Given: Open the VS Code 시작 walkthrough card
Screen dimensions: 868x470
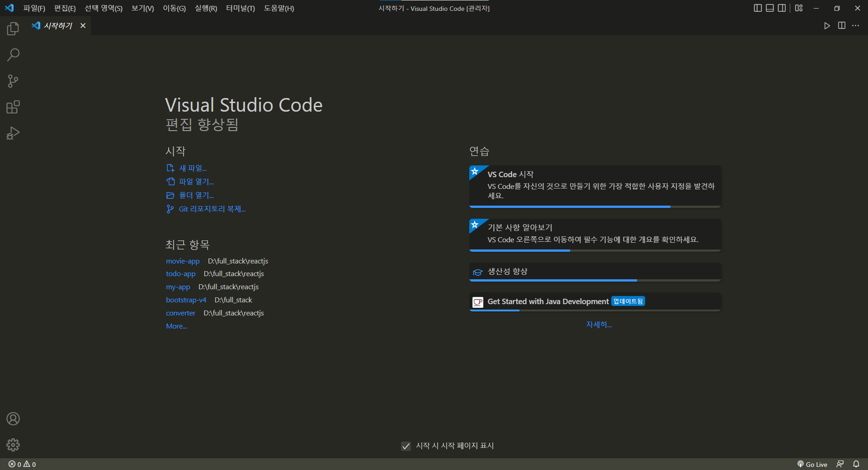Looking at the screenshot, I should click(595, 187).
